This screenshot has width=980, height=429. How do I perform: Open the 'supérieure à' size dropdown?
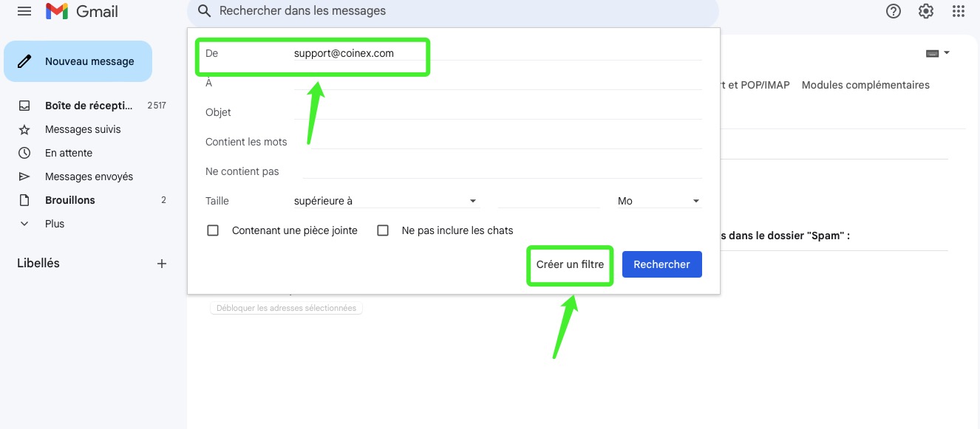click(x=386, y=201)
